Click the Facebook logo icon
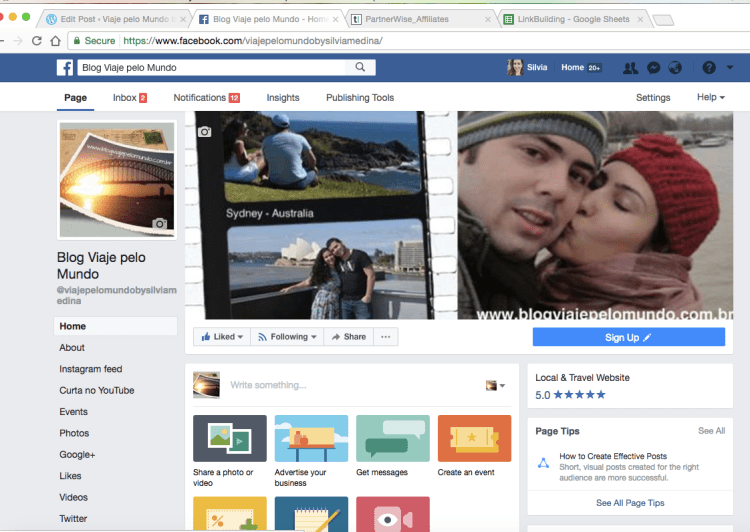The image size is (750, 532). pyautogui.click(x=65, y=67)
